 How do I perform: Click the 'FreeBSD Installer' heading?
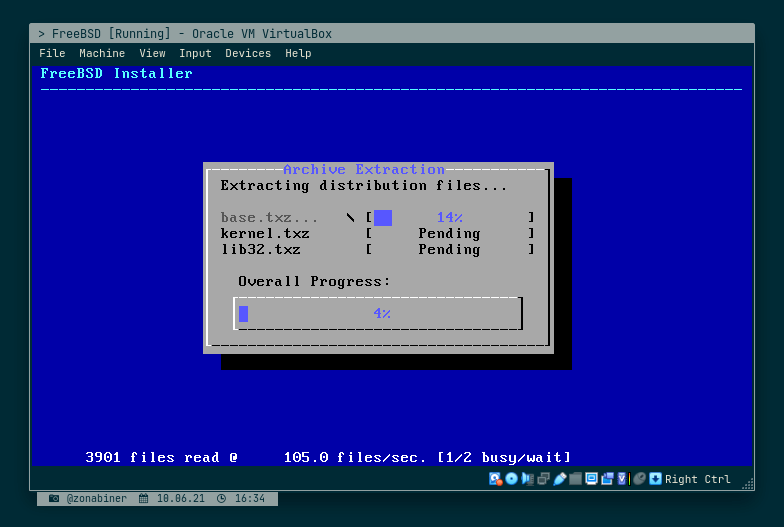pos(116,74)
